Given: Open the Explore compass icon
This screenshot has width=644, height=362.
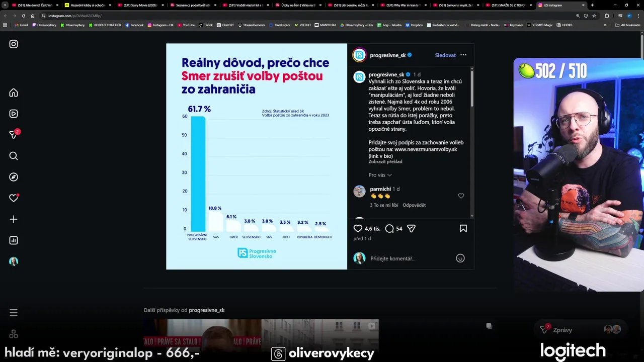Looking at the screenshot, I should [x=14, y=177].
